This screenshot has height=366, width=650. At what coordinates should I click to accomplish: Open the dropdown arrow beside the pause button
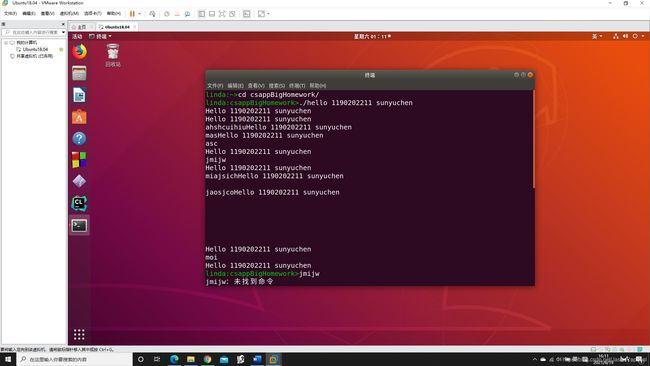pyautogui.click(x=139, y=14)
